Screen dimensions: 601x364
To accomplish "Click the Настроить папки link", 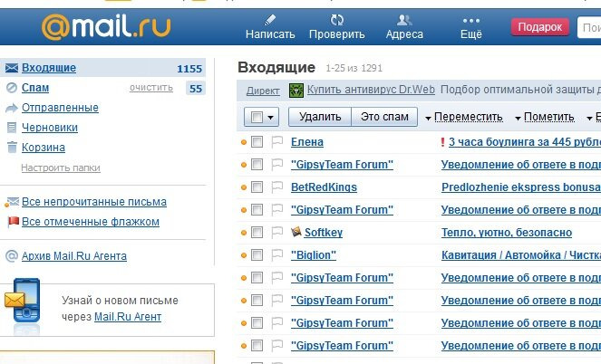I will [x=61, y=168].
